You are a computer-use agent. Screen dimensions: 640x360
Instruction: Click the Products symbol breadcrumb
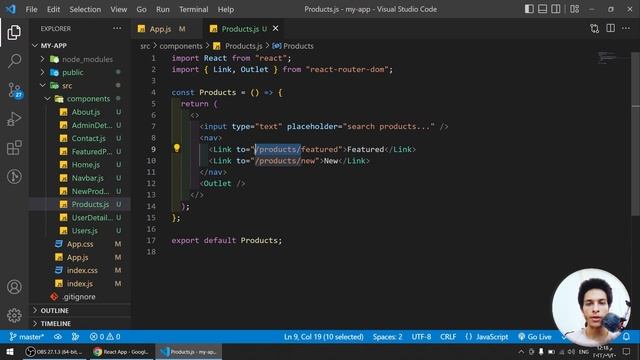(x=293, y=46)
